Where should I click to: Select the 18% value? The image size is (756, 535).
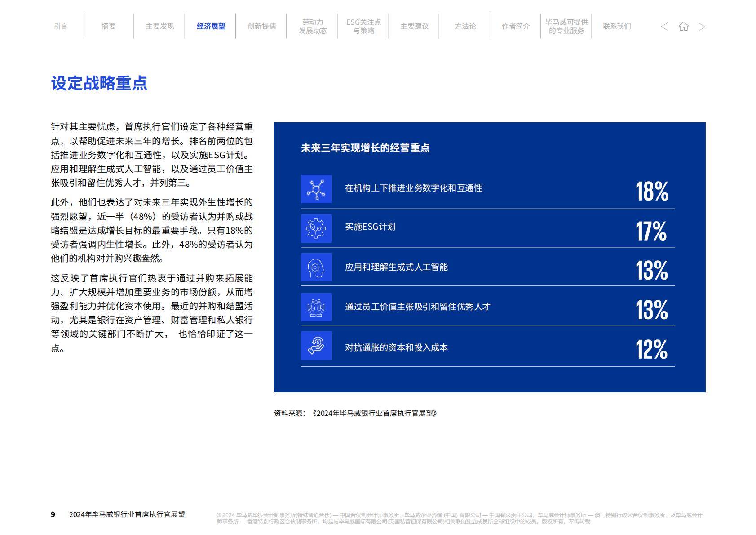[652, 192]
